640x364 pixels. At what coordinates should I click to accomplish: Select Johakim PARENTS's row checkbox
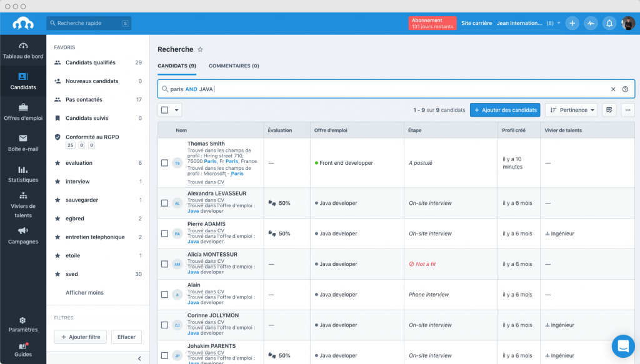(164, 355)
